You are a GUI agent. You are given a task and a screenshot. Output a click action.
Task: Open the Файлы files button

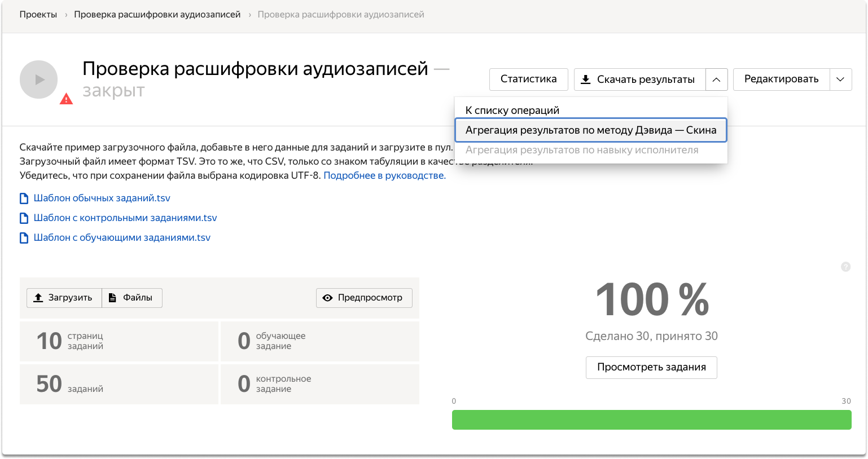click(x=132, y=298)
